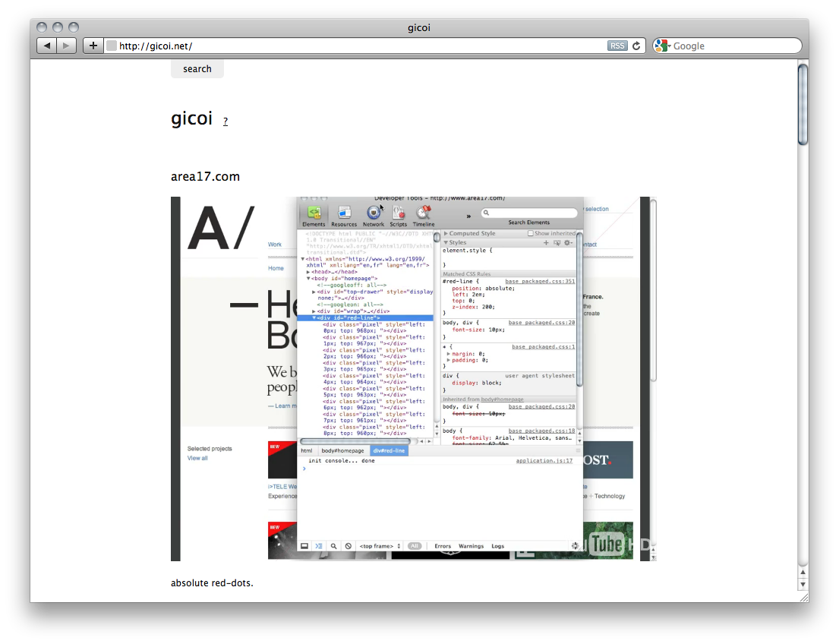Click the clear console icon

point(348,546)
